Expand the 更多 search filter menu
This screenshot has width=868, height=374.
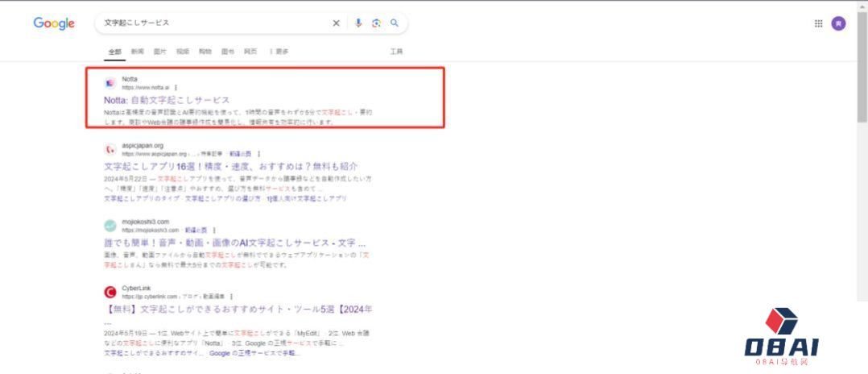click(x=279, y=52)
